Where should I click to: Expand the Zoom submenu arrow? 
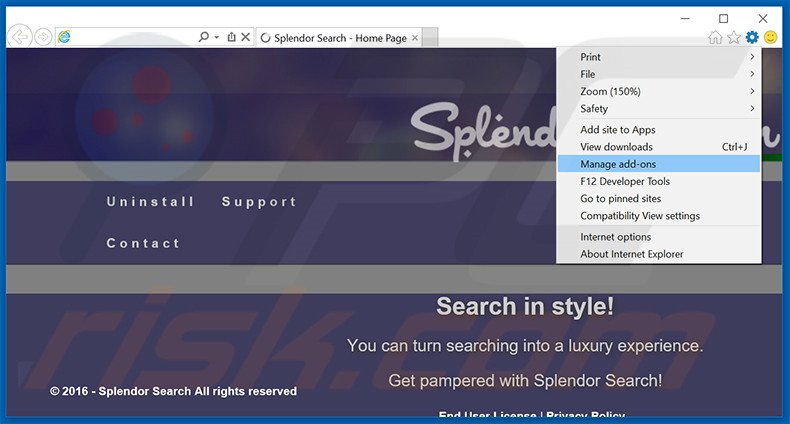click(x=752, y=91)
